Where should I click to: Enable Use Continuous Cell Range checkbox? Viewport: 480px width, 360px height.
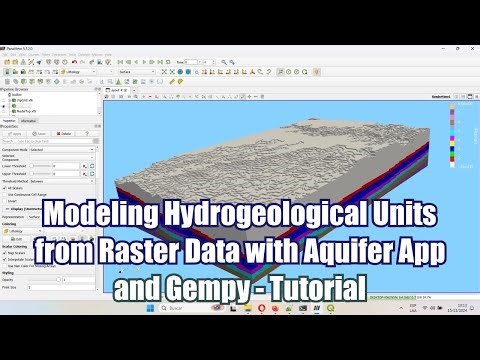[x=5, y=195]
